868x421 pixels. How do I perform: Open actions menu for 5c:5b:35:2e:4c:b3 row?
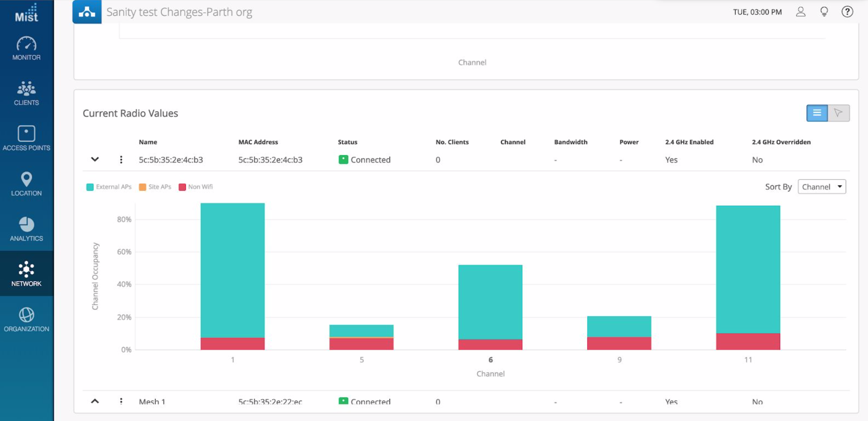(121, 159)
